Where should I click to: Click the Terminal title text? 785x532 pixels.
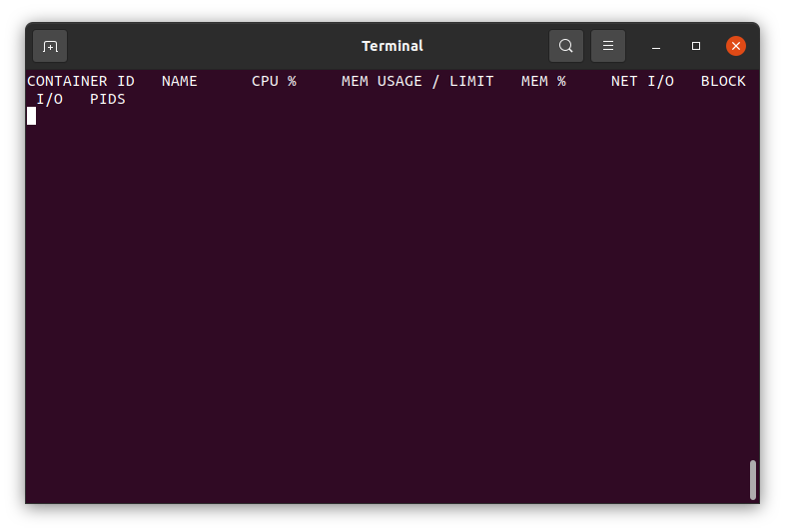pos(392,46)
